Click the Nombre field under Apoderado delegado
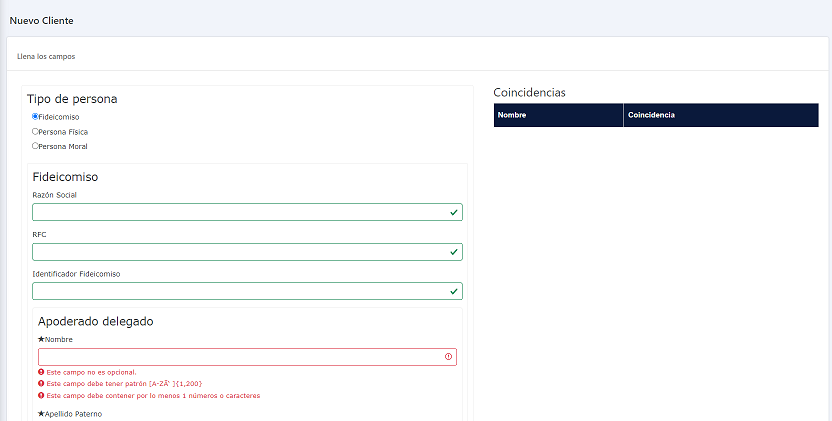 [x=240, y=357]
